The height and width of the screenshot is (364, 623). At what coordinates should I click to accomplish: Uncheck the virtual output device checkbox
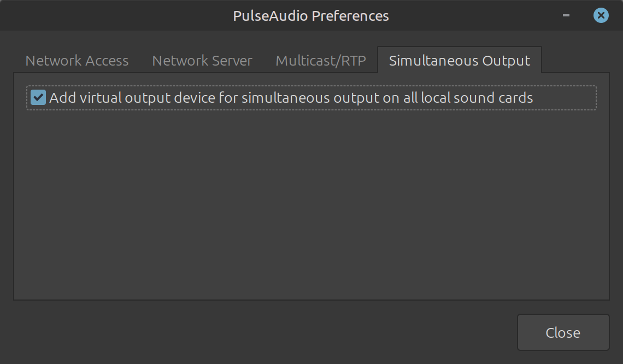coord(38,98)
